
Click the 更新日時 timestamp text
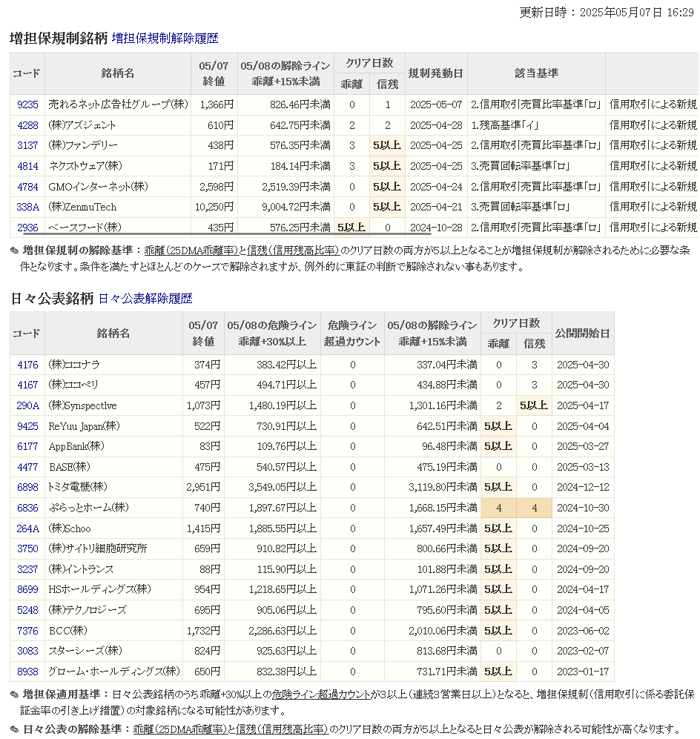point(607,13)
